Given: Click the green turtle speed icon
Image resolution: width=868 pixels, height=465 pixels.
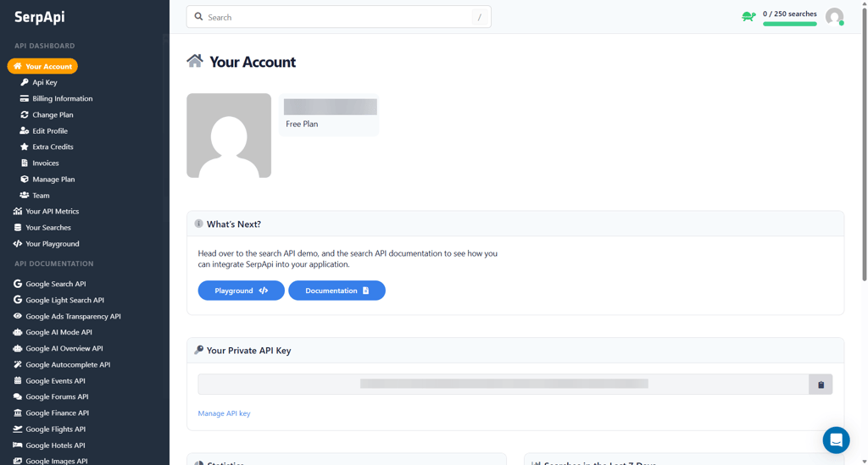Looking at the screenshot, I should click(x=749, y=17).
